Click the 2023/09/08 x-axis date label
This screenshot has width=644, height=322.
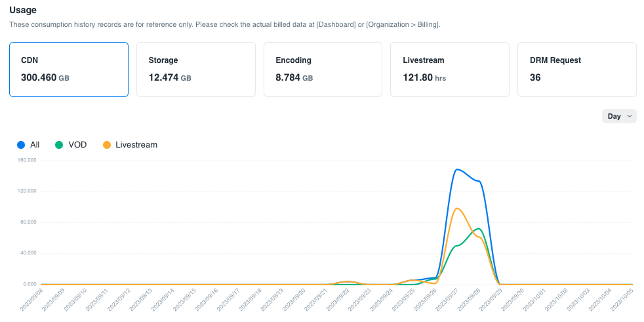[33, 301]
